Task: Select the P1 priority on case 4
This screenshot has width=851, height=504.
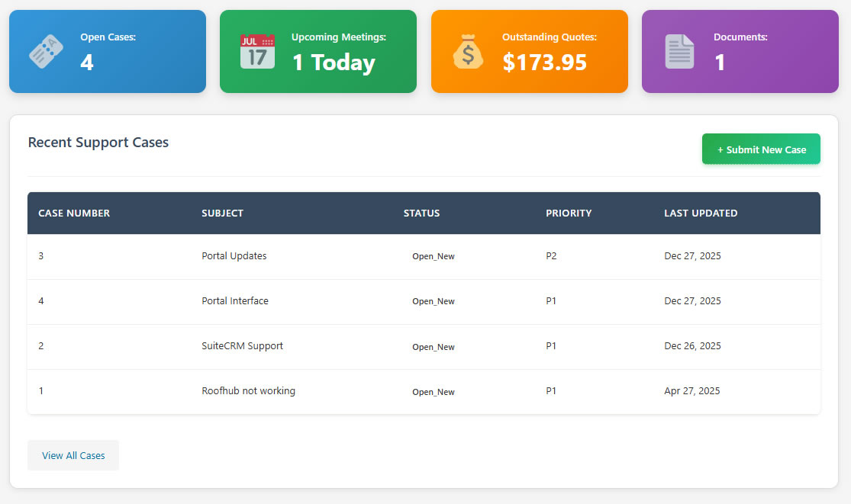Action: 551,300
